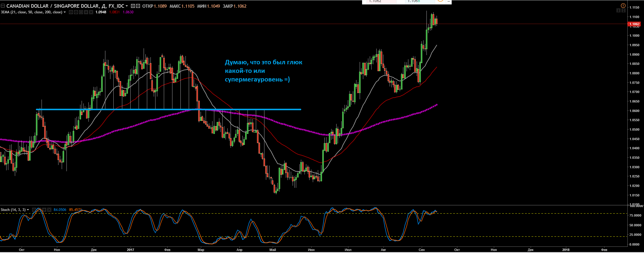644x253 pixels.
Task: Click the 1.1068 buy price button
Action: coord(420,1)
